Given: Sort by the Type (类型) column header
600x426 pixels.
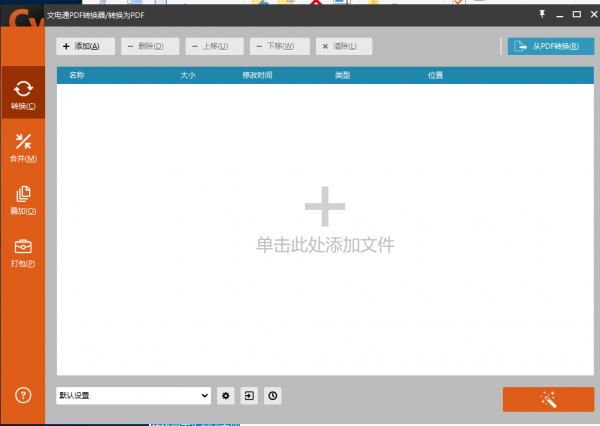Looking at the screenshot, I should 342,75.
